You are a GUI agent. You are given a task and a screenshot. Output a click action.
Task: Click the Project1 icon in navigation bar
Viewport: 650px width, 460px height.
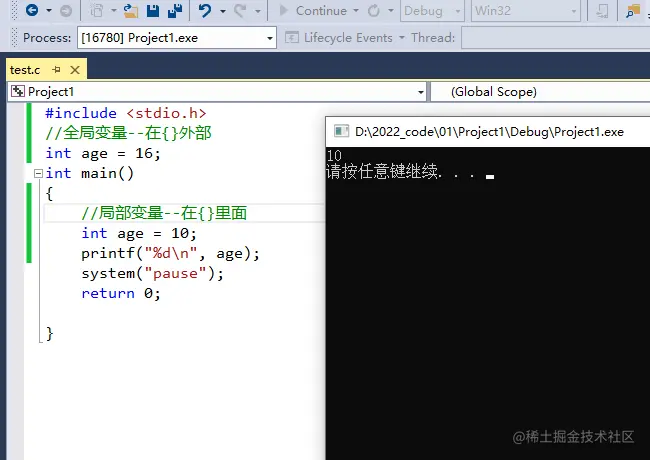(17, 91)
